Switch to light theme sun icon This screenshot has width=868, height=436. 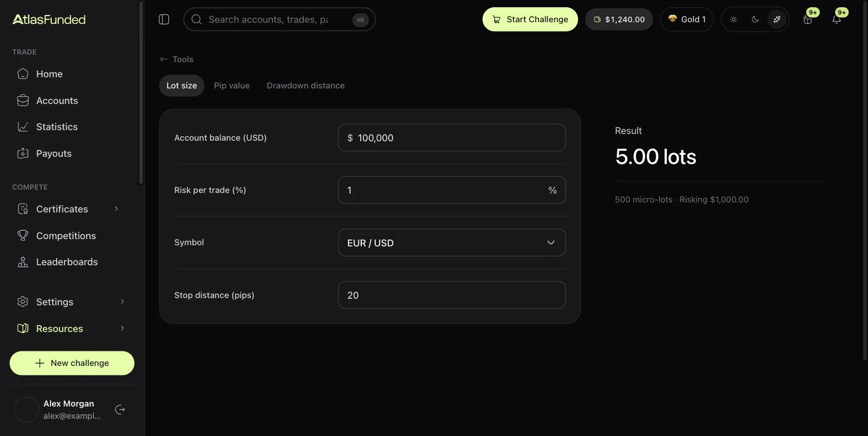(x=734, y=19)
